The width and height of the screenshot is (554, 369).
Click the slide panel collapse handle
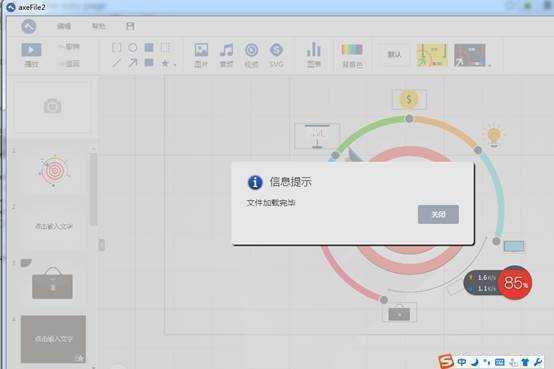pos(102,245)
